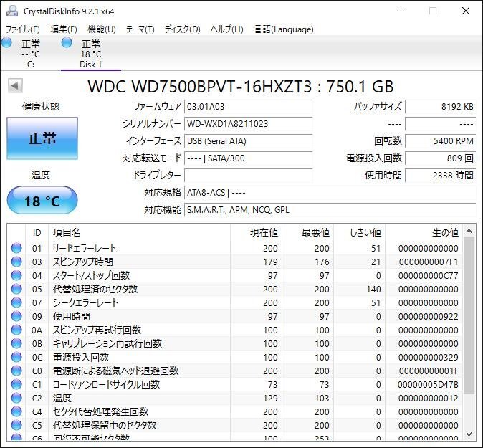Viewport: 483px width, 448px height.
Task: Click current value 129 in 温度 row
Action: point(270,398)
